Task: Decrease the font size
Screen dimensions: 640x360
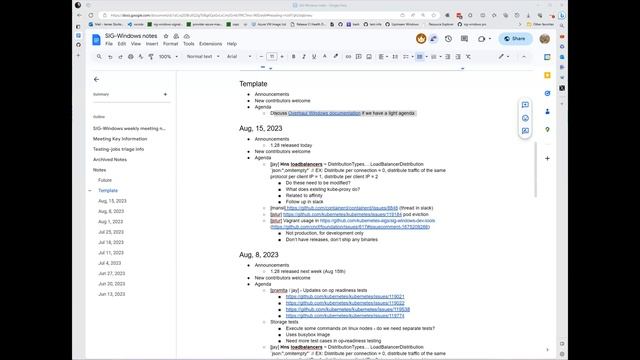Action: pos(261,57)
